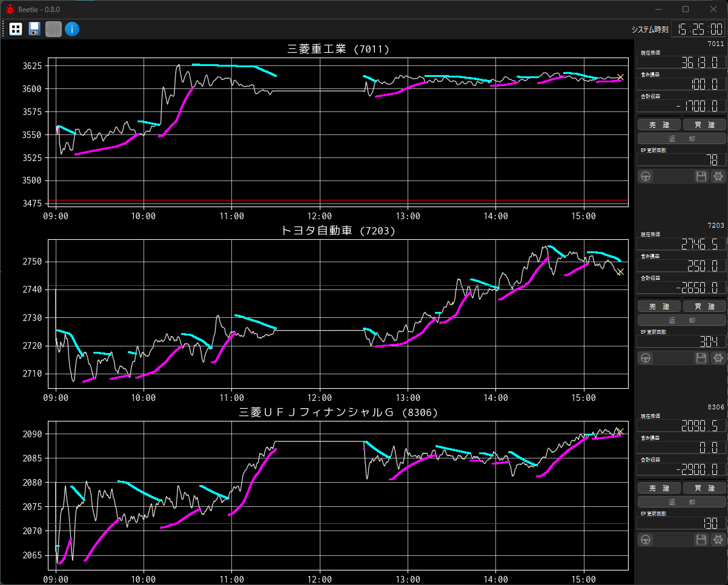The width and height of the screenshot is (728, 585).
Task: Click chart title 三菱重工業 (7011)
Action: pos(338,49)
